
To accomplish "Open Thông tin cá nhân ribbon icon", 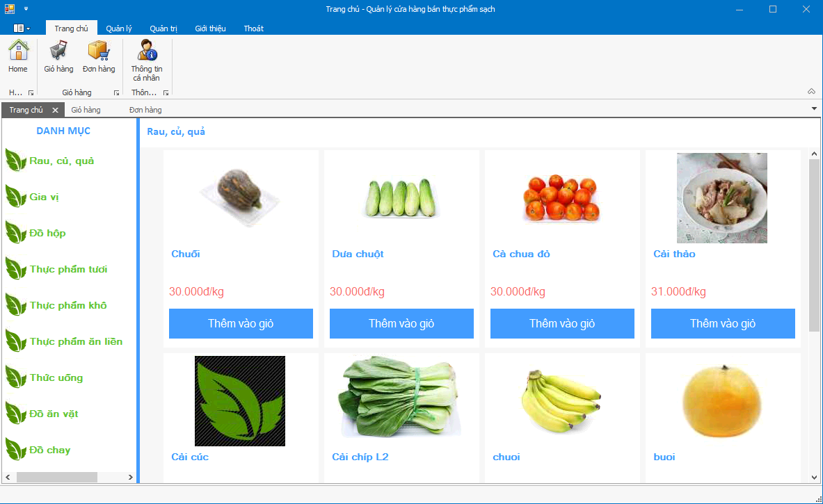I will point(146,60).
